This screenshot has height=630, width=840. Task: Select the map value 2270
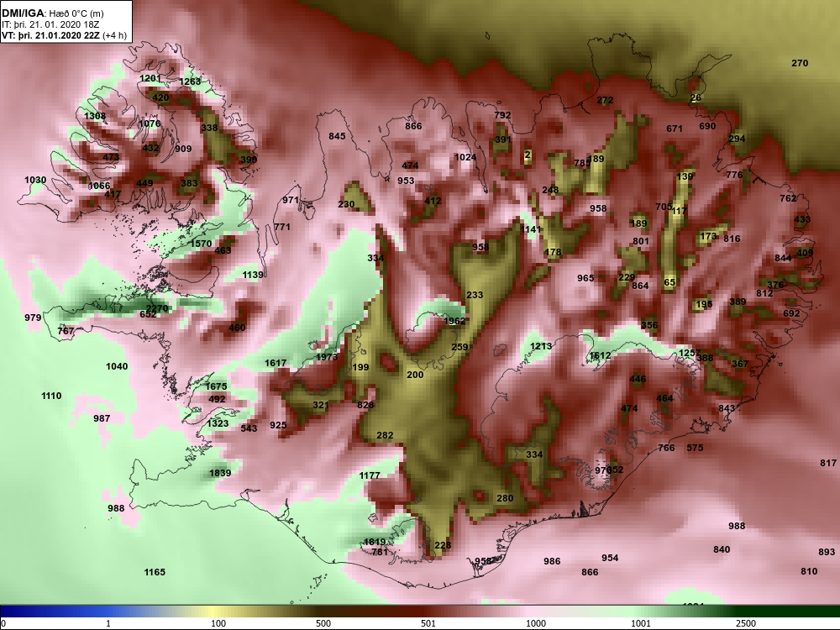[x=157, y=308]
